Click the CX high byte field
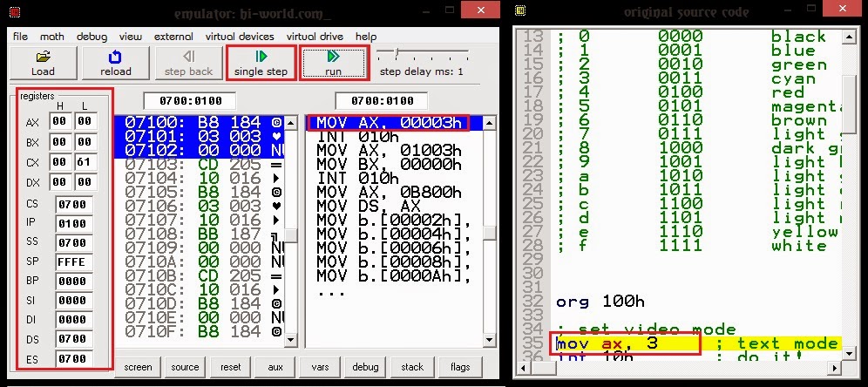Viewport: 868px width, 387px height. tap(61, 162)
